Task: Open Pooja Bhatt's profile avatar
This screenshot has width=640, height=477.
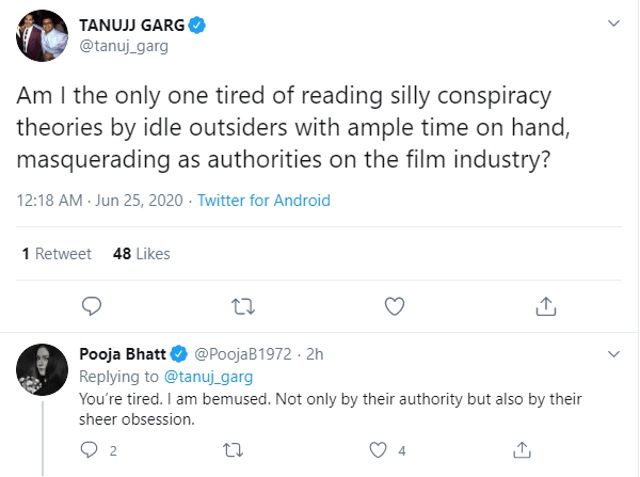Action: click(42, 370)
